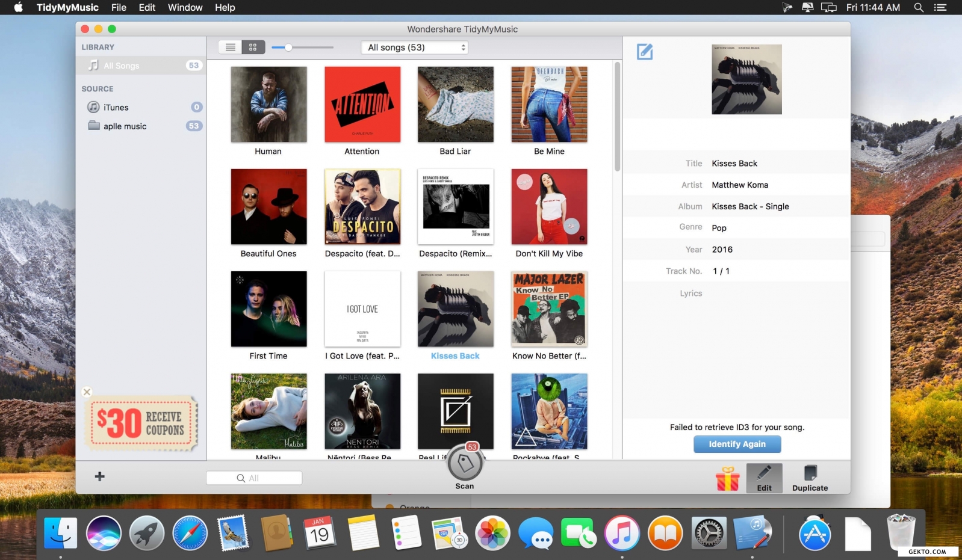Open the All songs (53) dropdown

[x=414, y=48]
